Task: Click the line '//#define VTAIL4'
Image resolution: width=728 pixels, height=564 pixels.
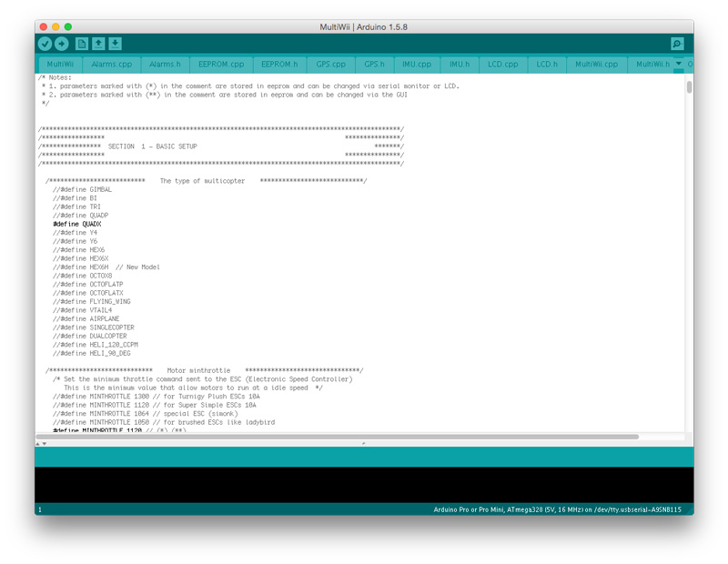Action: [x=82, y=310]
